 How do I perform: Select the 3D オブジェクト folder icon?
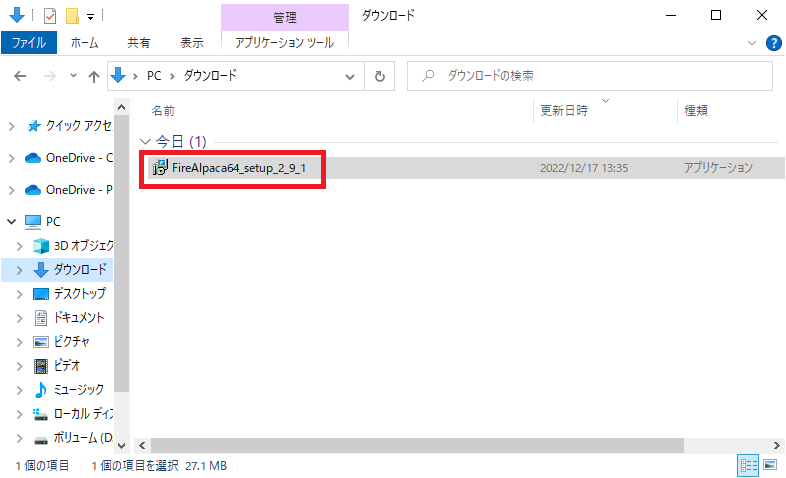point(41,246)
